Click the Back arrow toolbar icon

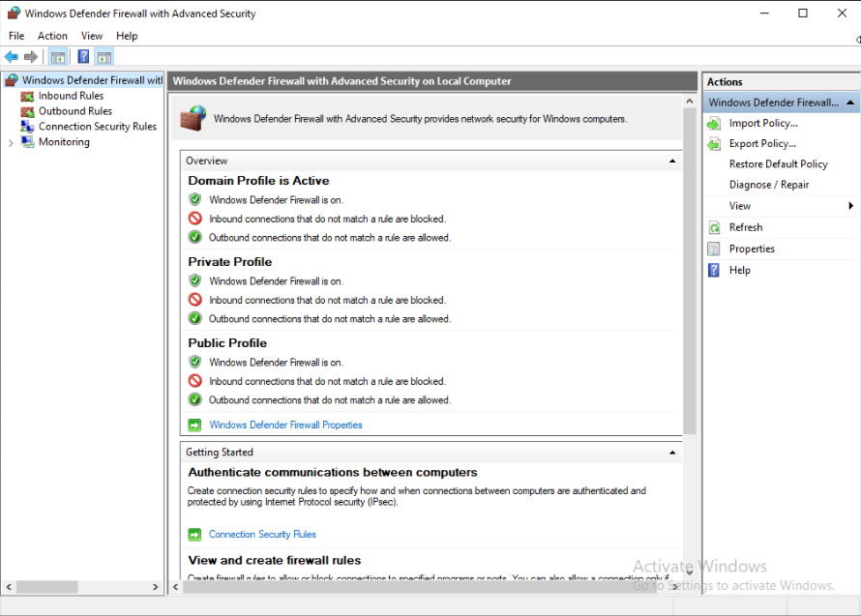[11, 56]
